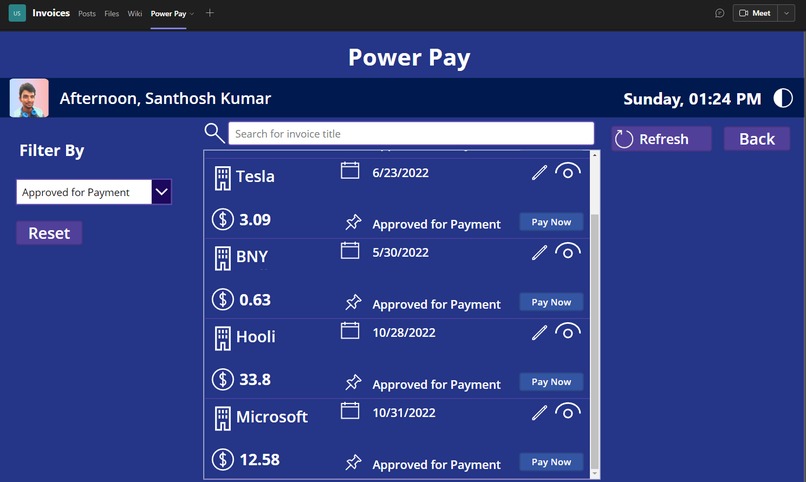The height and width of the screenshot is (482, 806).
Task: Click the calendar icon next to 6/23/2022
Action: [x=350, y=171]
